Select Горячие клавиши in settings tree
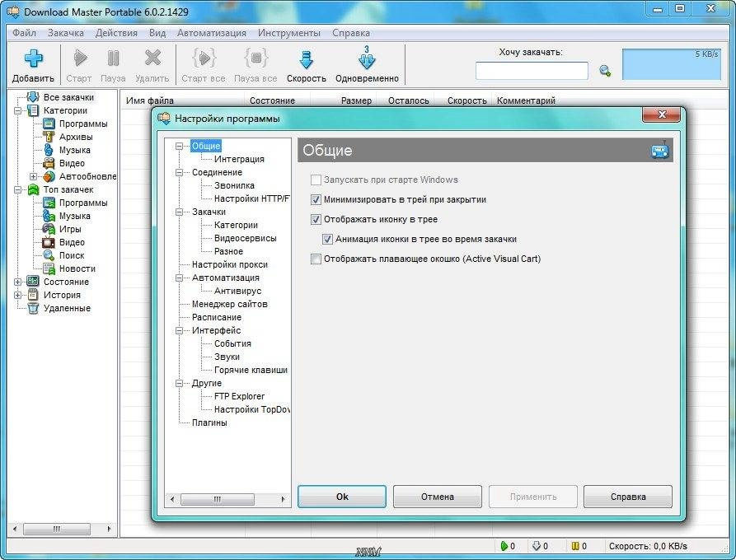The height and width of the screenshot is (560, 736). [x=251, y=370]
